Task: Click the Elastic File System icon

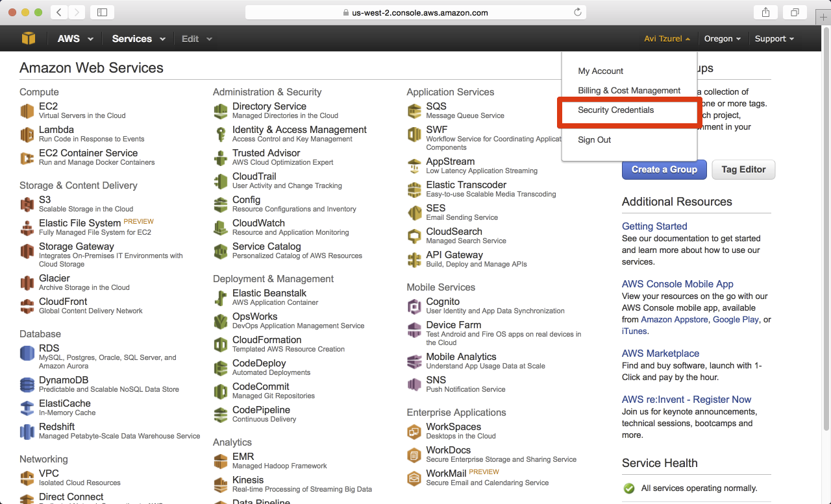Action: [27, 228]
